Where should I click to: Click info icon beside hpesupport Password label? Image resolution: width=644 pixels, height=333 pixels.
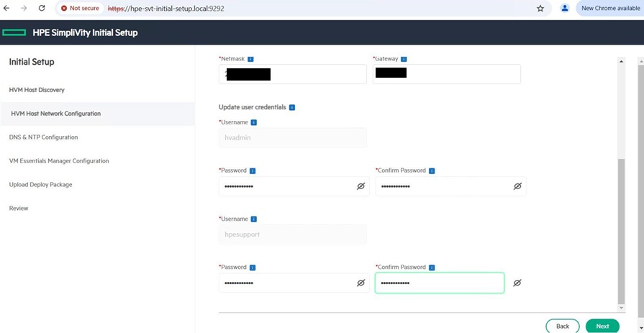253,268
